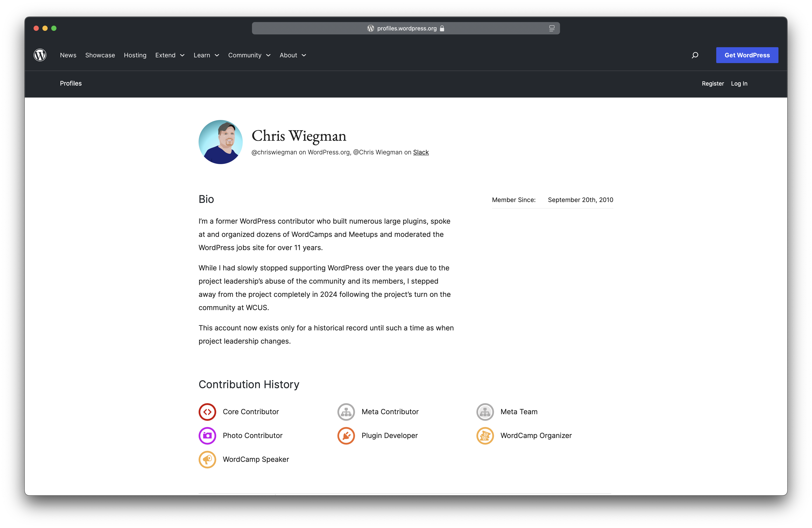
Task: Click the Photo Contributor camera badge
Action: pyautogui.click(x=207, y=436)
